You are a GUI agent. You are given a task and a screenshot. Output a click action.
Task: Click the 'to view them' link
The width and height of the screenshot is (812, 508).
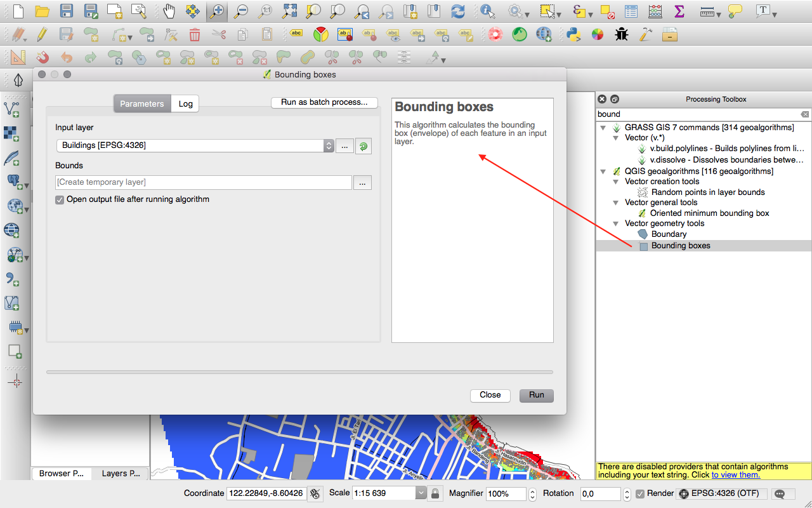(x=736, y=475)
